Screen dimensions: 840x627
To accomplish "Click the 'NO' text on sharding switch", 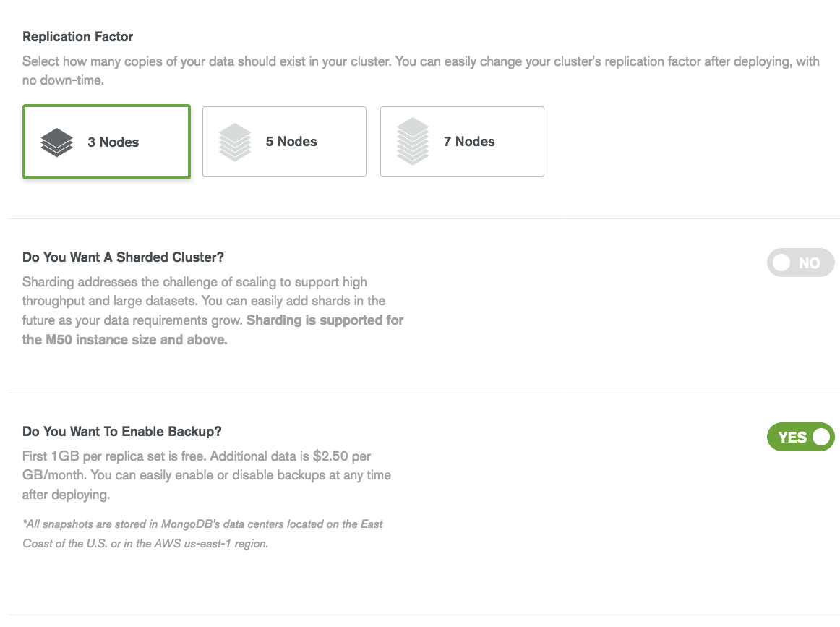I will click(809, 263).
